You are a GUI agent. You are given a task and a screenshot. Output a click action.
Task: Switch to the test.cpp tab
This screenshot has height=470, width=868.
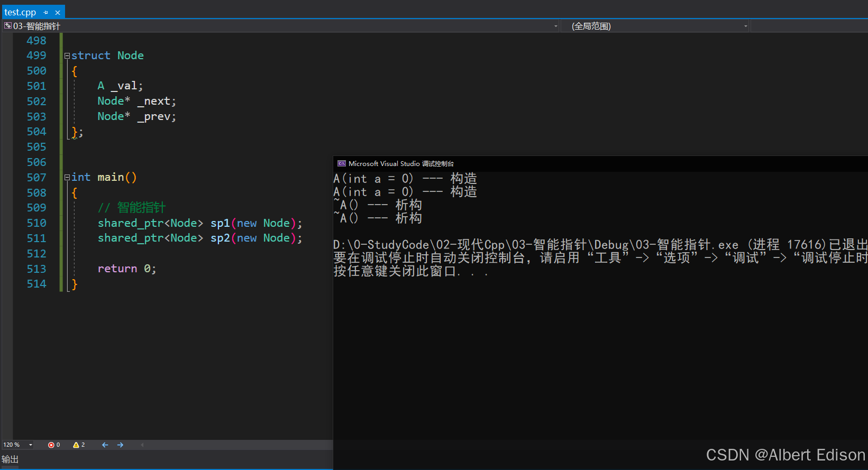(x=20, y=12)
